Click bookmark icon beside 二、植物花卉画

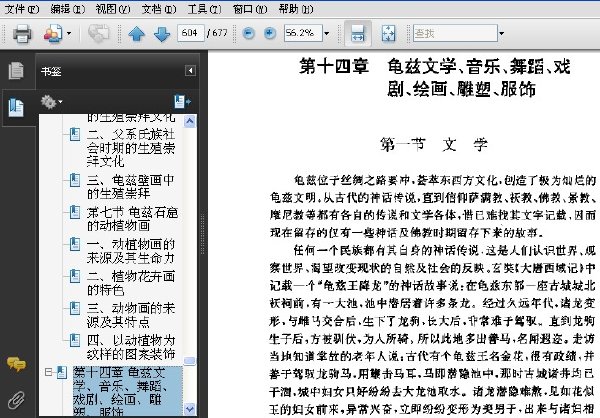pos(75,276)
